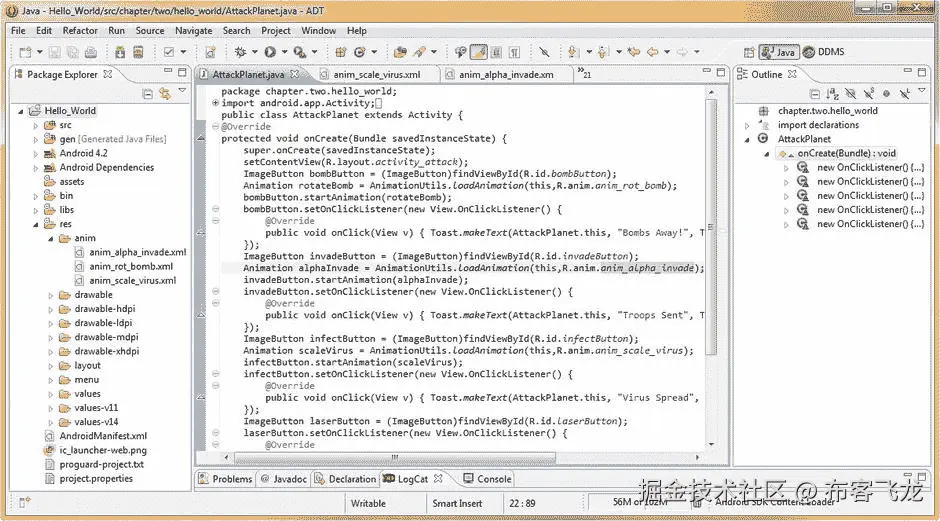This screenshot has height=521, width=940.
Task: Switch to anim_scale_virus.xml editor tab
Action: coord(376,74)
